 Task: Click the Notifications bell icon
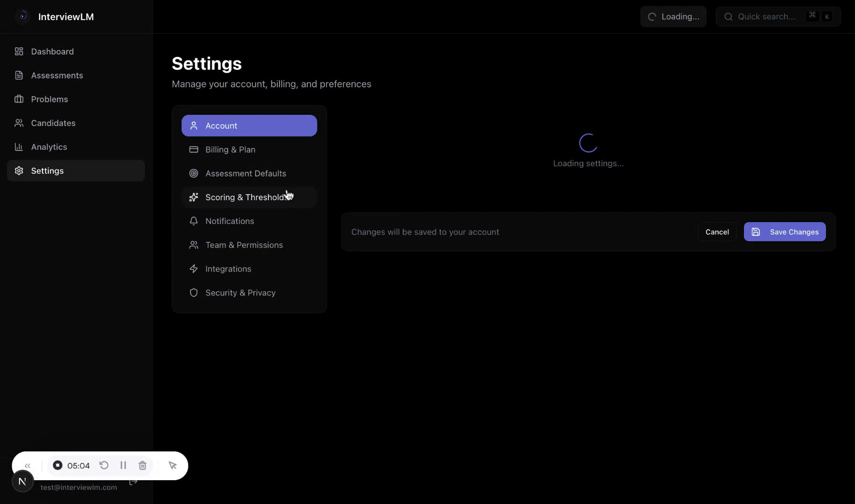pos(194,221)
